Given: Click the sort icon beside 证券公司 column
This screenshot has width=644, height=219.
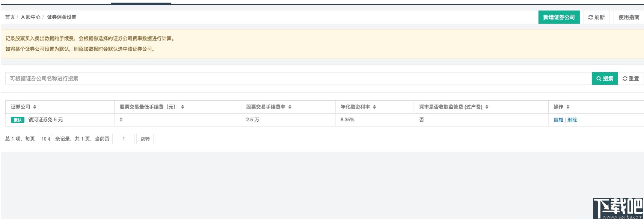Looking at the screenshot, I should pos(35,107).
